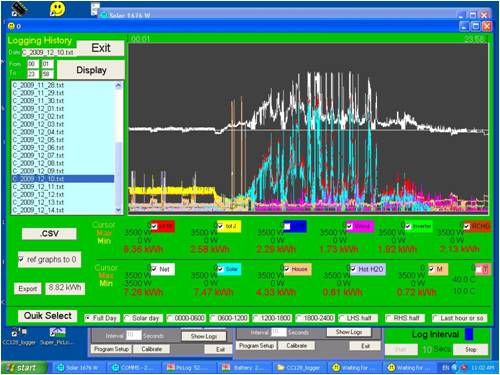Switch to Solar taskbar window
This screenshot has height=375, width=500.
pos(78,368)
